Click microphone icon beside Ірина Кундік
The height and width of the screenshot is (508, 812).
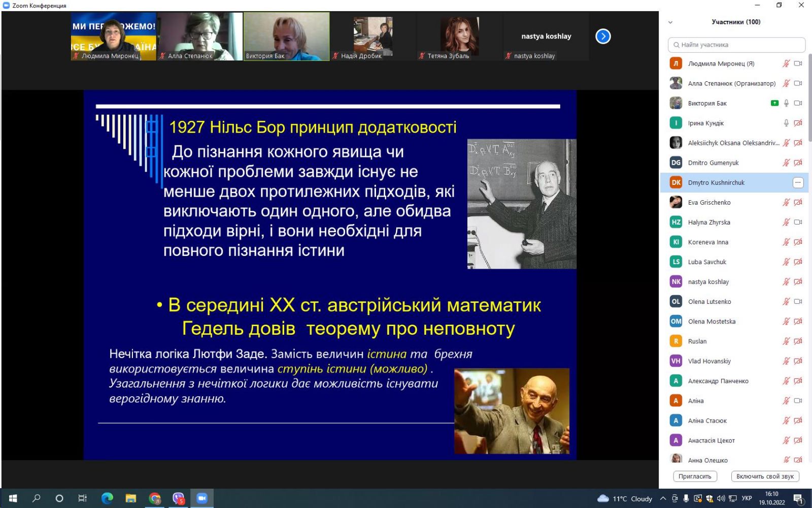click(x=786, y=123)
